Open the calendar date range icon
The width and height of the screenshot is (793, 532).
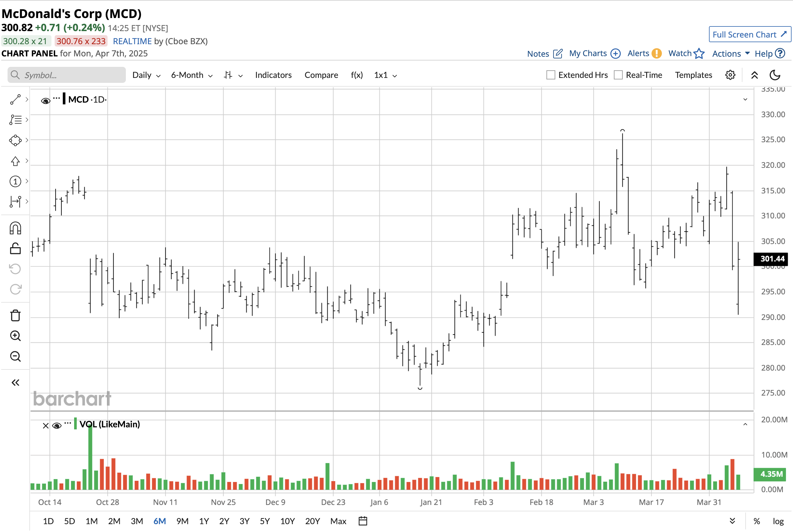[362, 521]
